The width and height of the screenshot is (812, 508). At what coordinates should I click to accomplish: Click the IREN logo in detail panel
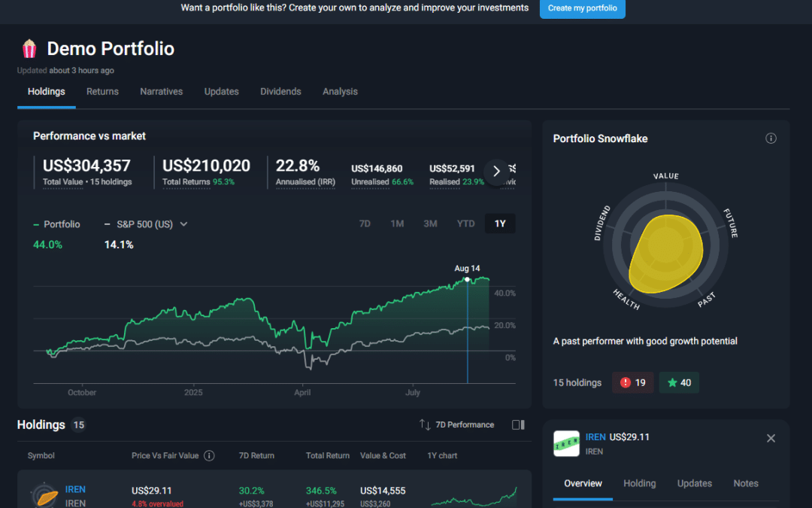tap(566, 444)
